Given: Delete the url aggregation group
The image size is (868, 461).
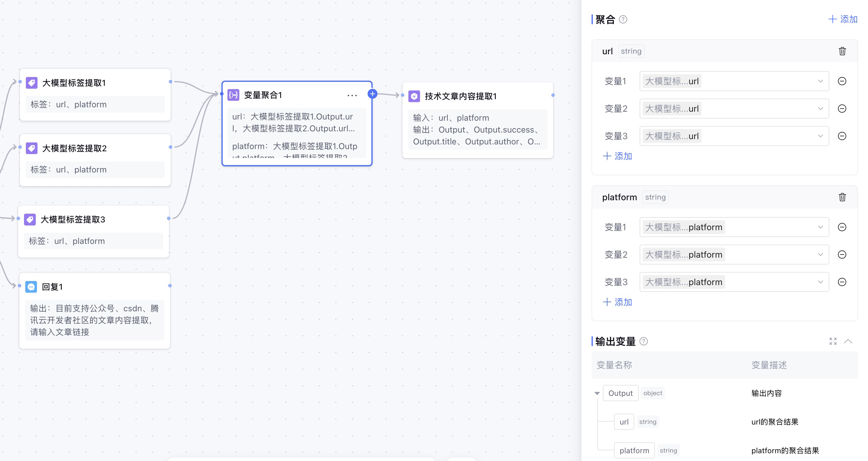Looking at the screenshot, I should [842, 51].
